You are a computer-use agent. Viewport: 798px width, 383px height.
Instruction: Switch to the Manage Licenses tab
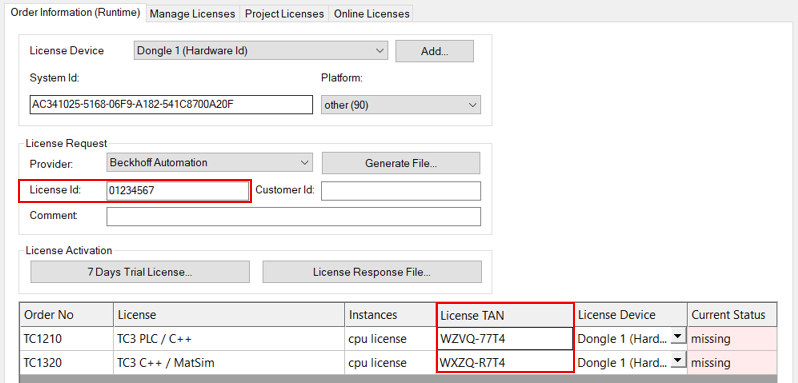(192, 14)
